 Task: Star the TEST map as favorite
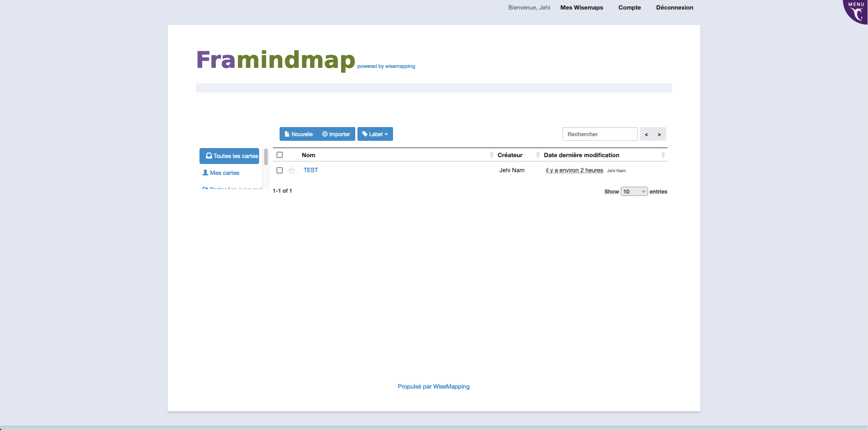(x=291, y=170)
